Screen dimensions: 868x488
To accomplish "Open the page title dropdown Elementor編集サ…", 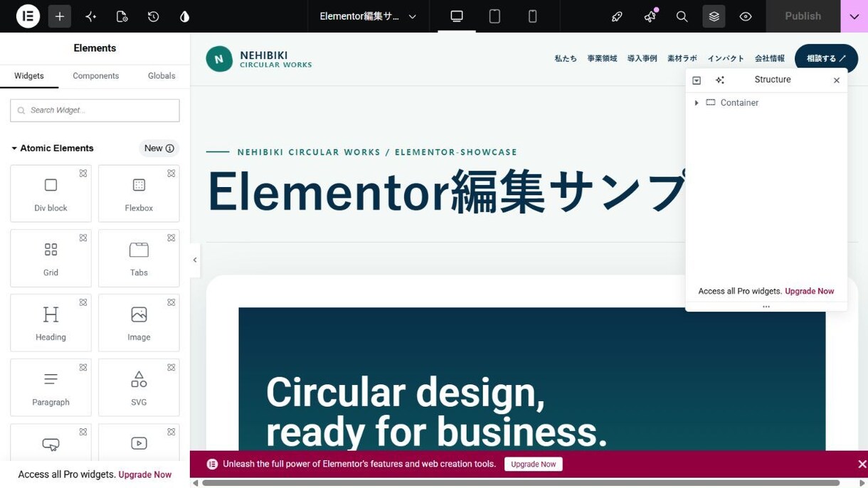I will coord(368,16).
